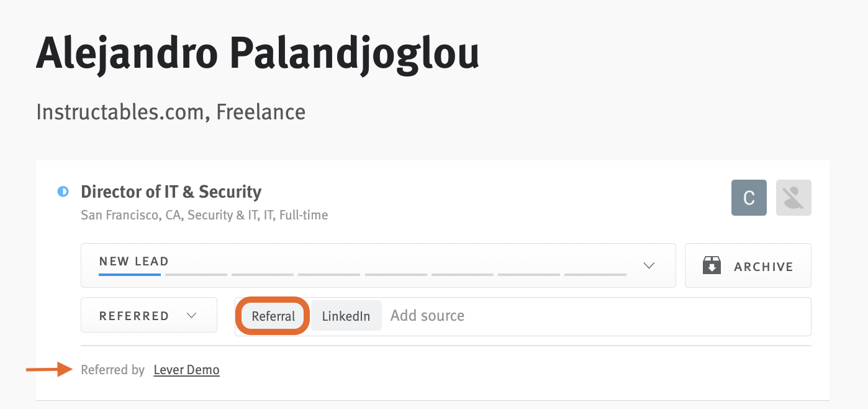Click the candidate name Alejandro Palandjoglou

pyautogui.click(x=258, y=53)
